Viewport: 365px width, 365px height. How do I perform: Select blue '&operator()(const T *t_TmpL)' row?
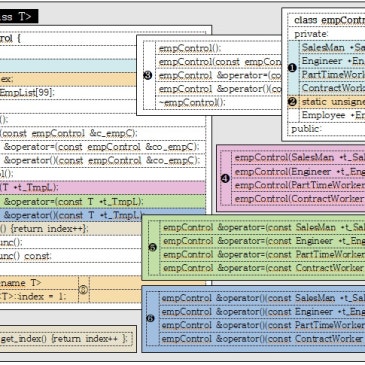click(103, 214)
